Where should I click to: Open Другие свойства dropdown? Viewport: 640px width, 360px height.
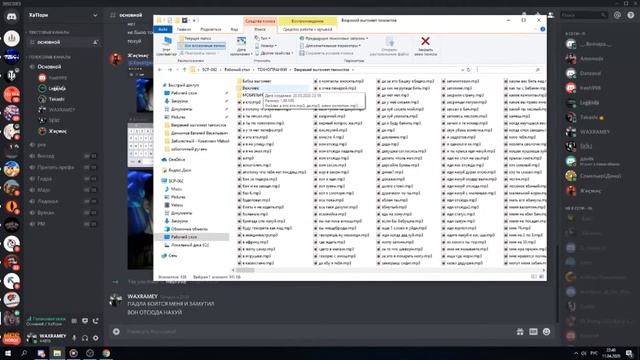(274, 53)
